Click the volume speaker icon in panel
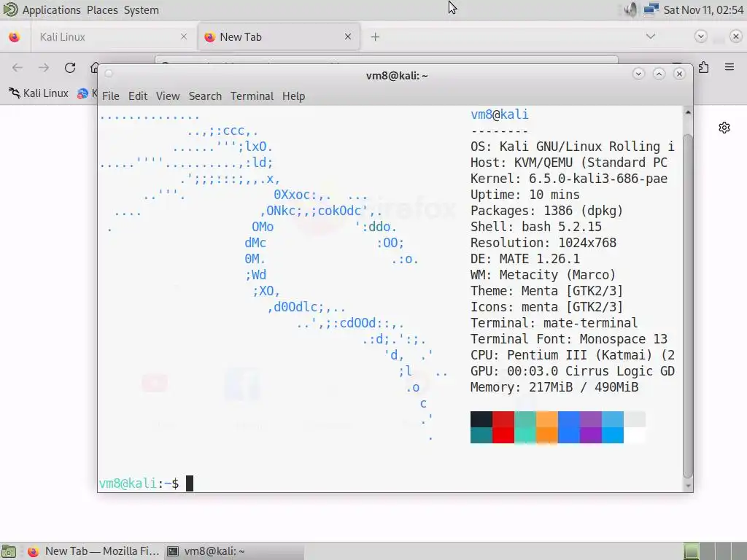 [x=630, y=9]
